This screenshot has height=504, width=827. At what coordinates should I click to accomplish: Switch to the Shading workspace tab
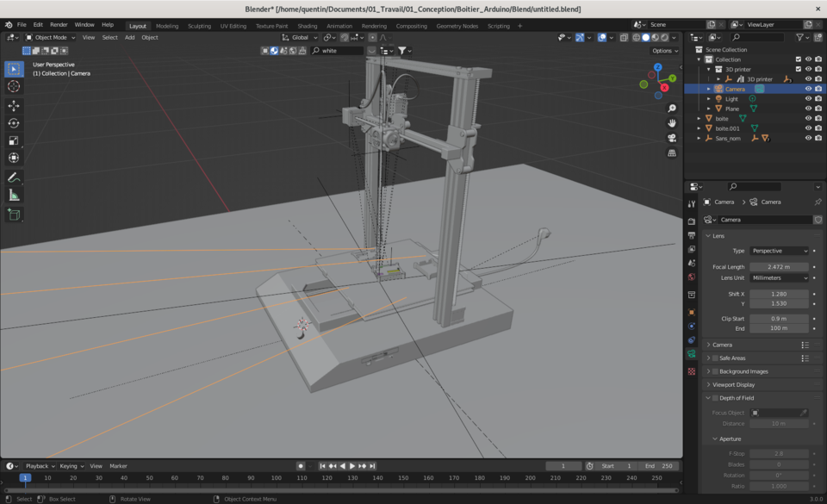click(308, 26)
